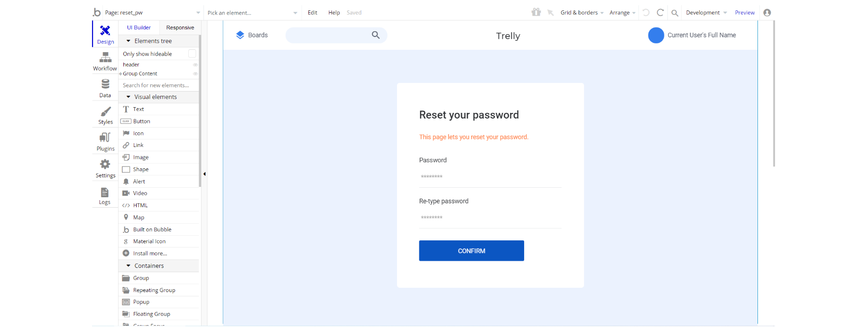Click the undo arrow in toolbar
The image size is (868, 330).
(646, 13)
